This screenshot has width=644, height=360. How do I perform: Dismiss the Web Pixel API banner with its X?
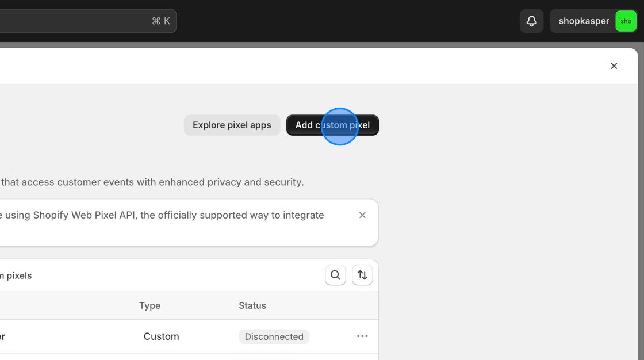click(x=362, y=215)
